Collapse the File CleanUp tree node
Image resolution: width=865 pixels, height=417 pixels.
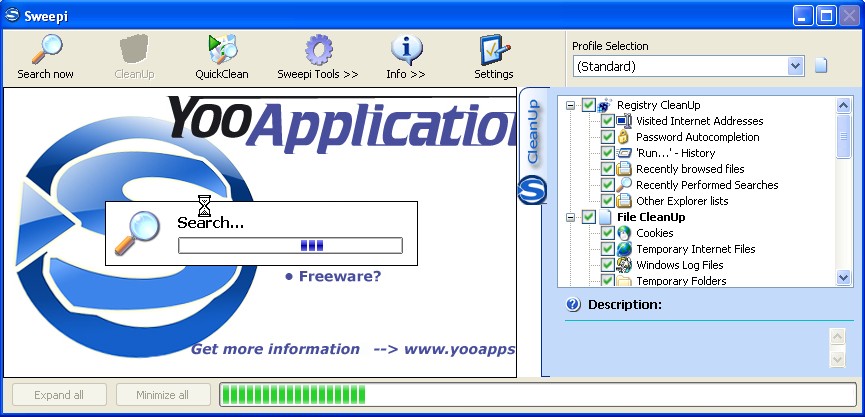pyautogui.click(x=570, y=217)
